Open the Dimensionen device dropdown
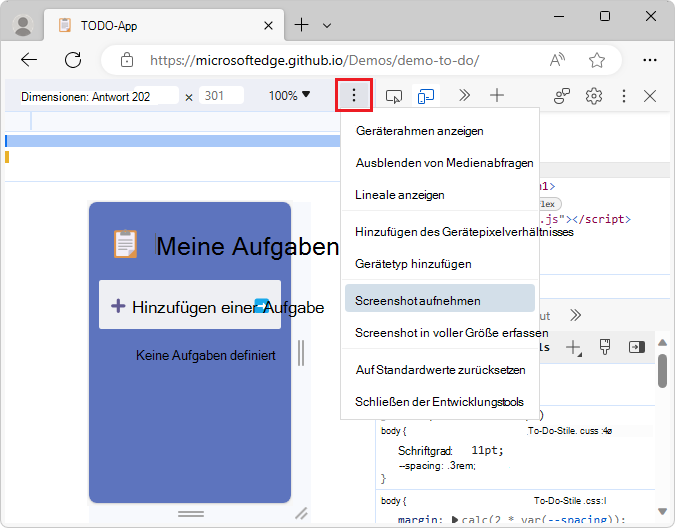The width and height of the screenshot is (675, 528). coord(85,96)
